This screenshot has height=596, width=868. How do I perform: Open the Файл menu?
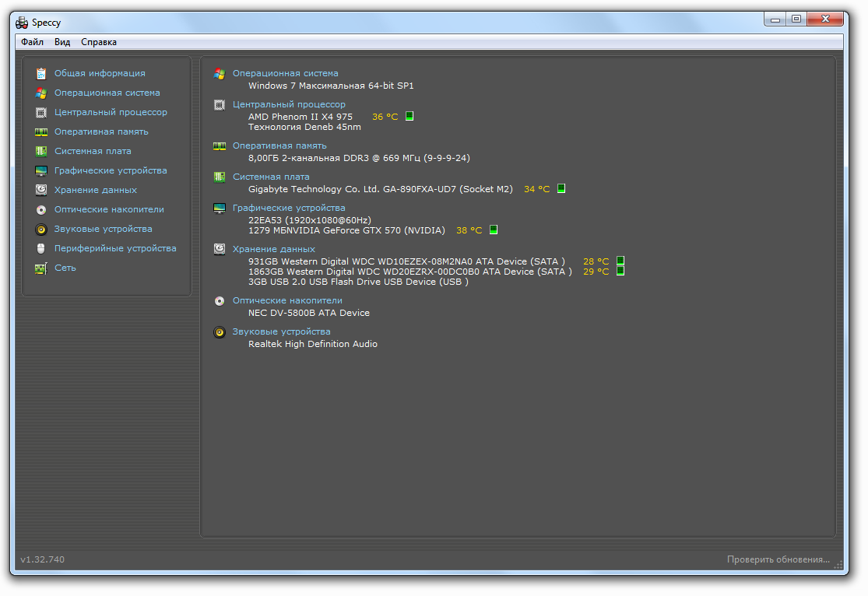click(32, 42)
